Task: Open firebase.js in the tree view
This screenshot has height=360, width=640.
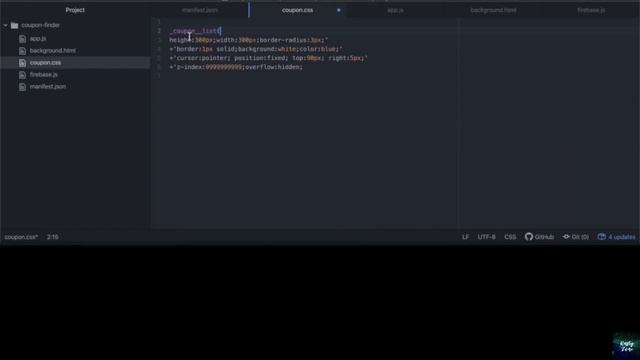Action: pos(44,75)
